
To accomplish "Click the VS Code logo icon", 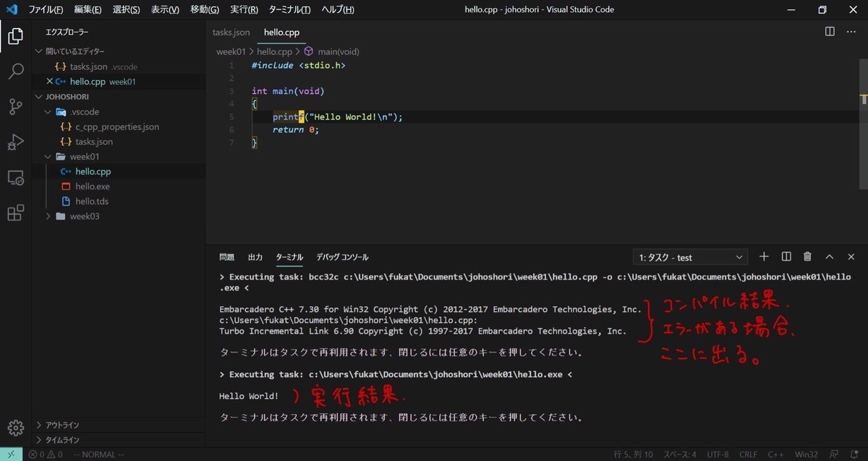I will (x=11, y=9).
